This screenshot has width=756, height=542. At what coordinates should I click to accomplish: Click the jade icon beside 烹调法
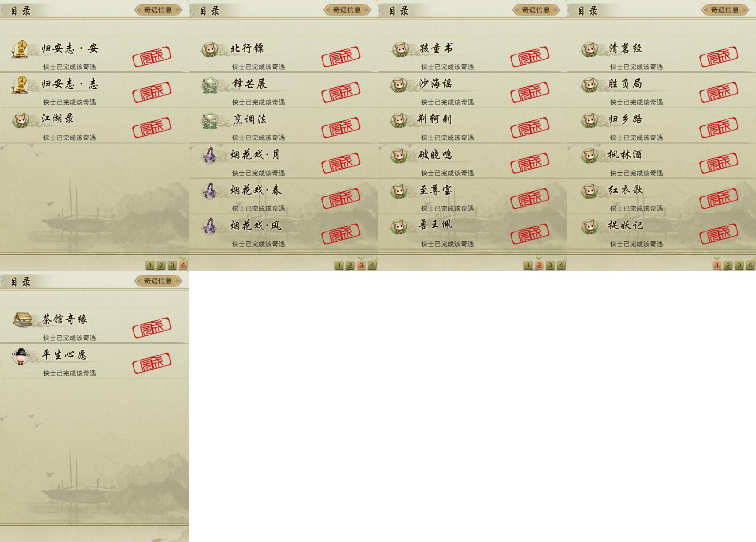click(x=209, y=120)
